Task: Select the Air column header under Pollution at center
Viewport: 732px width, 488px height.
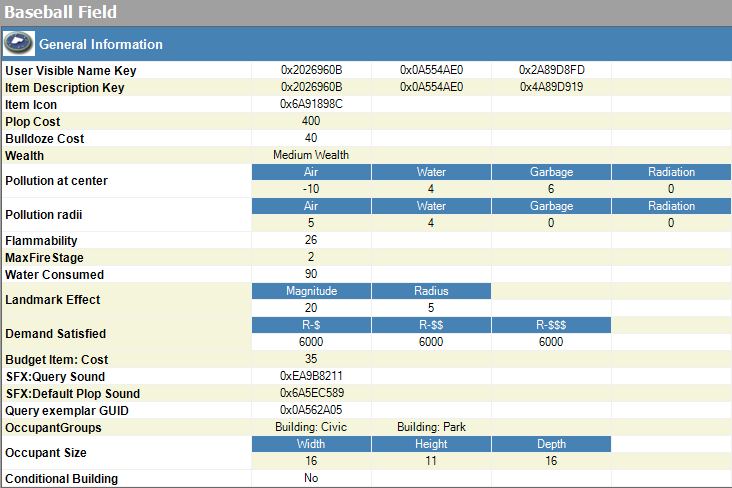Action: [x=311, y=172]
